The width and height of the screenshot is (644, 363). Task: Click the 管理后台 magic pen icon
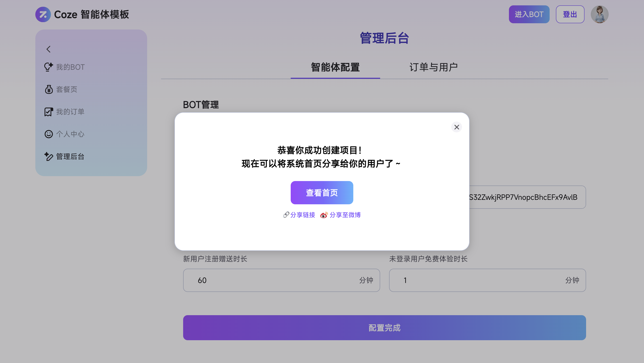point(49,156)
